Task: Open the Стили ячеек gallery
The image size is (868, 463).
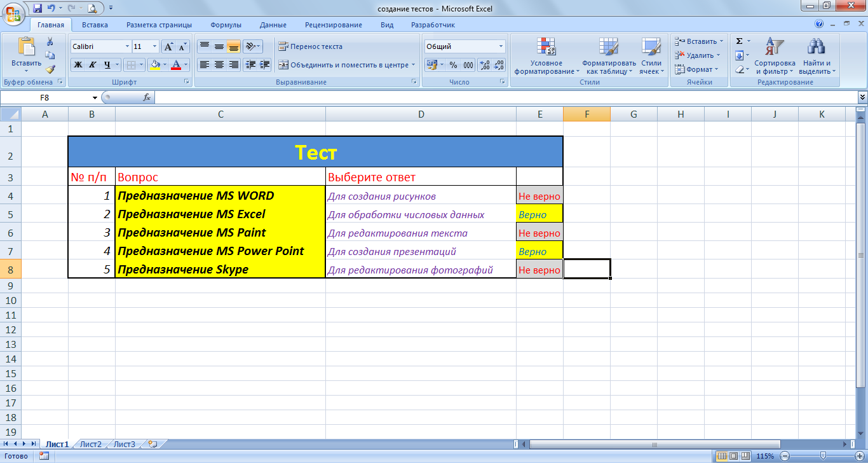Action: (651, 56)
